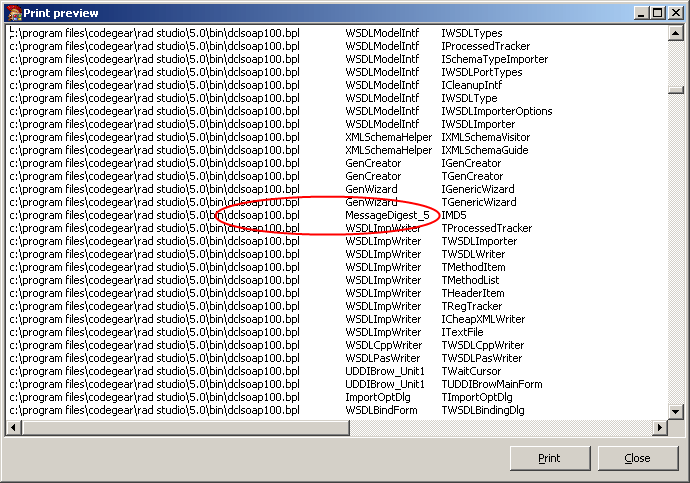Image resolution: width=690 pixels, height=483 pixels.
Task: Click the vertical scrollbar down arrow
Action: 675,412
